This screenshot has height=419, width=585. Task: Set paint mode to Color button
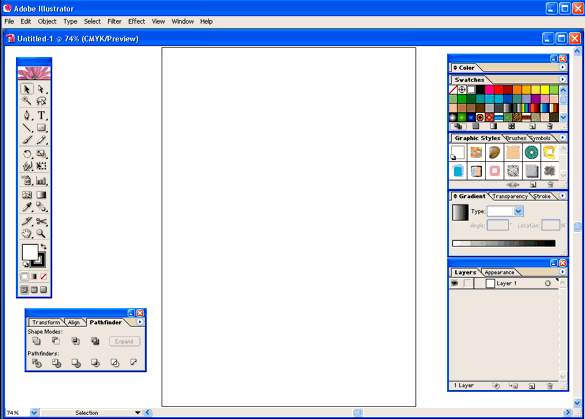click(24, 276)
